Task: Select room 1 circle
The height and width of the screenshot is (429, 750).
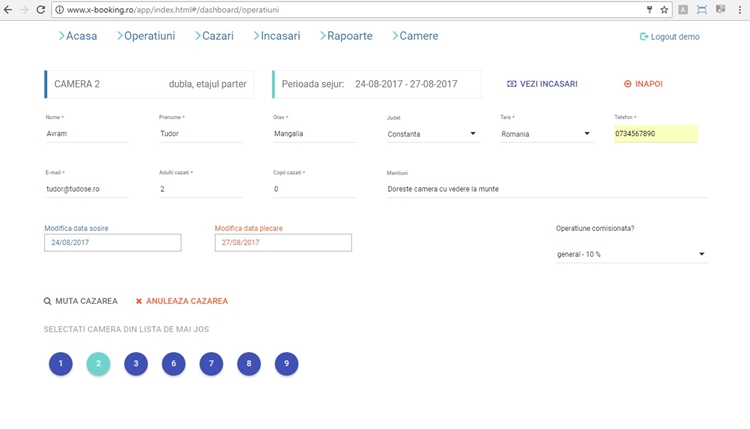Action: point(60,364)
